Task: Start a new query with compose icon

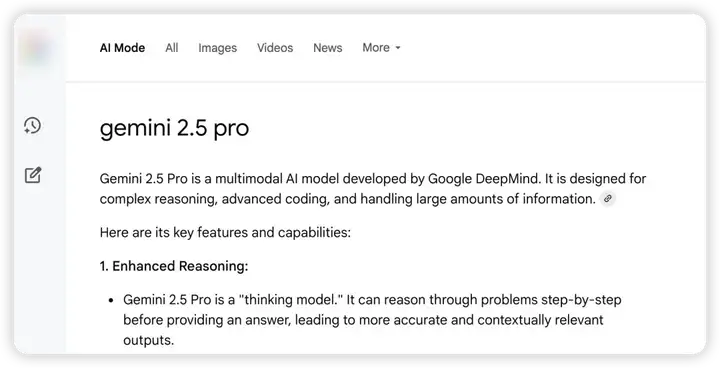Action: tap(33, 175)
